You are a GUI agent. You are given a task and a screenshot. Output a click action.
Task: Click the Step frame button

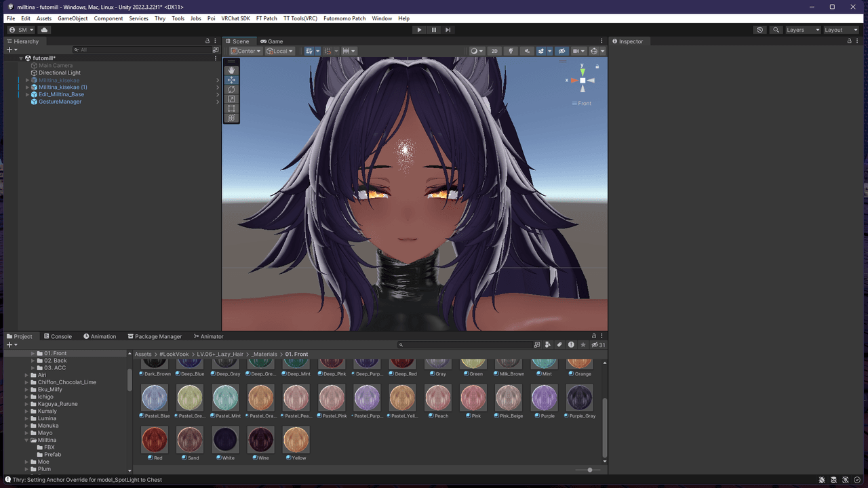pos(448,30)
